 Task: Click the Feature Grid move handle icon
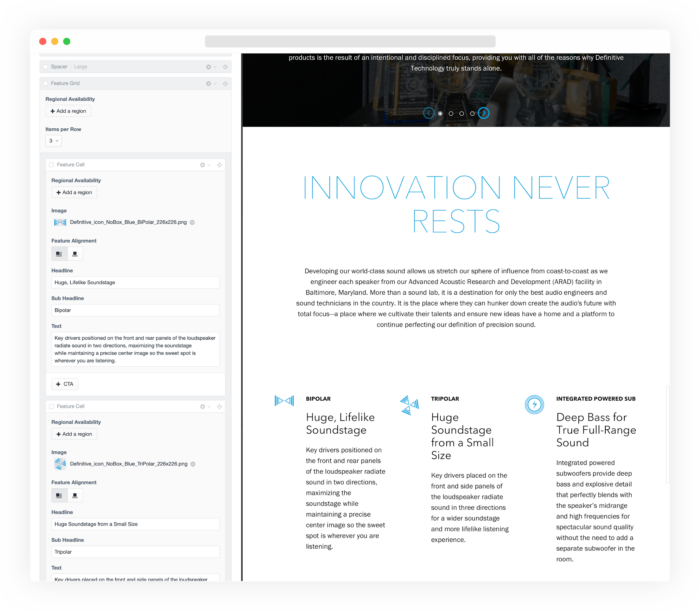coord(225,84)
